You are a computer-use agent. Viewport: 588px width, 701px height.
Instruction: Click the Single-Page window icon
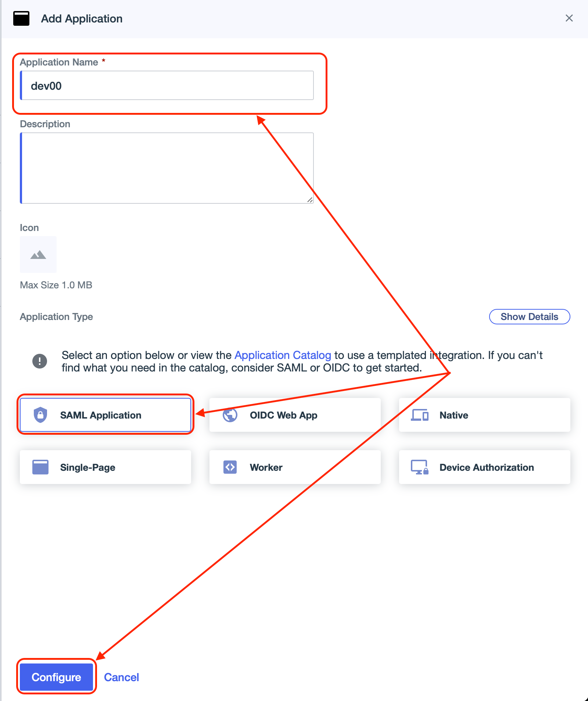point(40,467)
